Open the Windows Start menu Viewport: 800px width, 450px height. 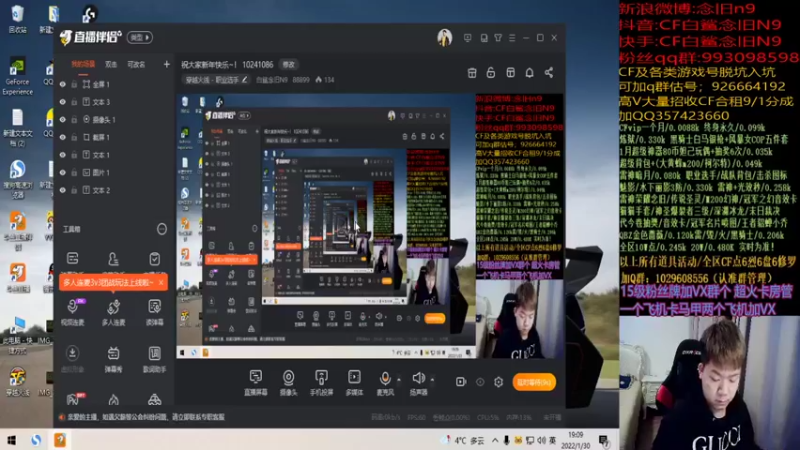click(x=11, y=440)
